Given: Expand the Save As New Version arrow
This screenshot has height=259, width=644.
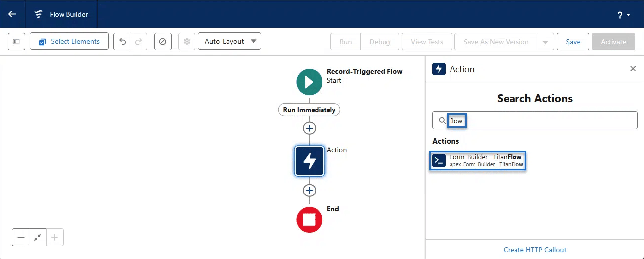Looking at the screenshot, I should point(545,42).
